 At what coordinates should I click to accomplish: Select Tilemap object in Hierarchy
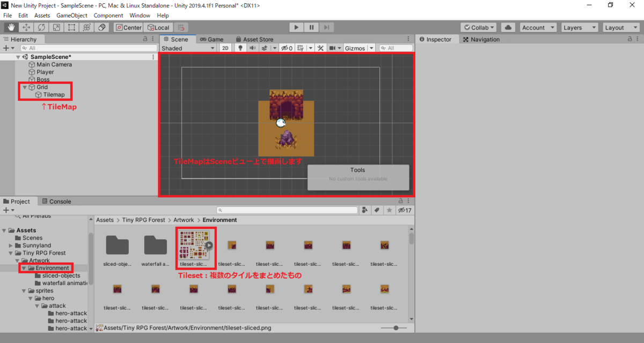coord(54,95)
